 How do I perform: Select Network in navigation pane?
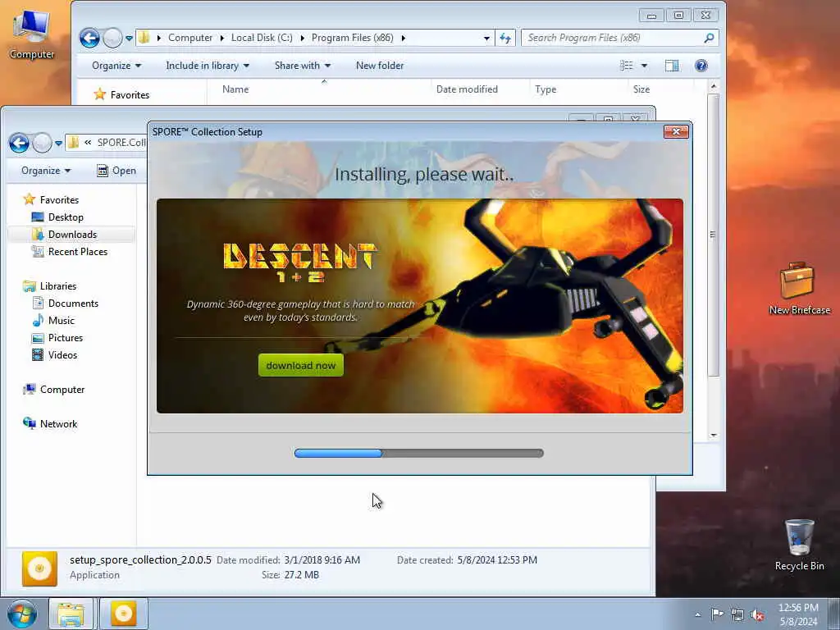pyautogui.click(x=58, y=424)
